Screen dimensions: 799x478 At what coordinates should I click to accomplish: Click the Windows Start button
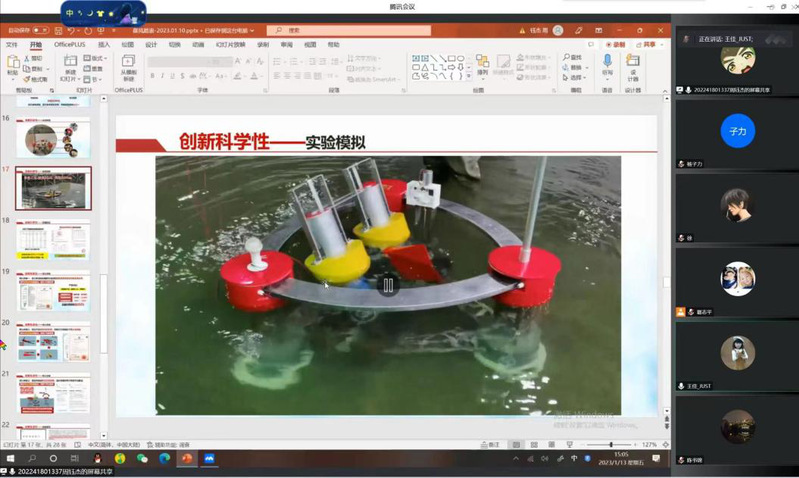tap(9, 458)
